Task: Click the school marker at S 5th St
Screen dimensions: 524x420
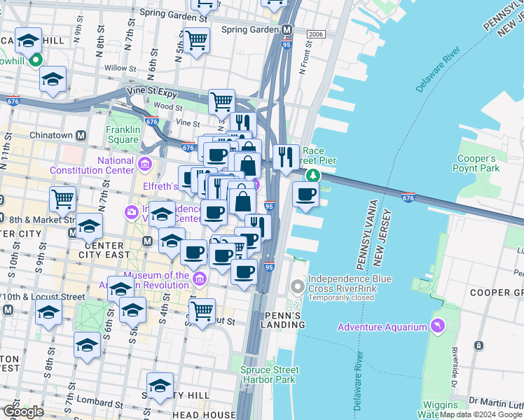Action: coord(132,311)
